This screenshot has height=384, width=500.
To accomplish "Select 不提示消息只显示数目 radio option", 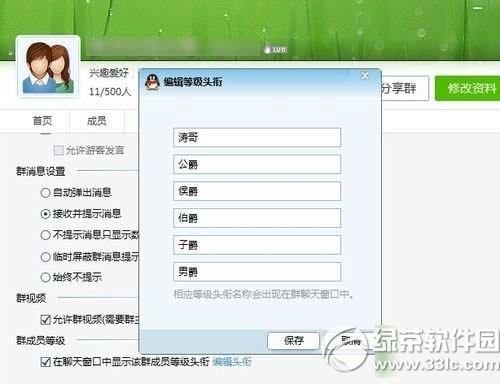I will pos(45,235).
